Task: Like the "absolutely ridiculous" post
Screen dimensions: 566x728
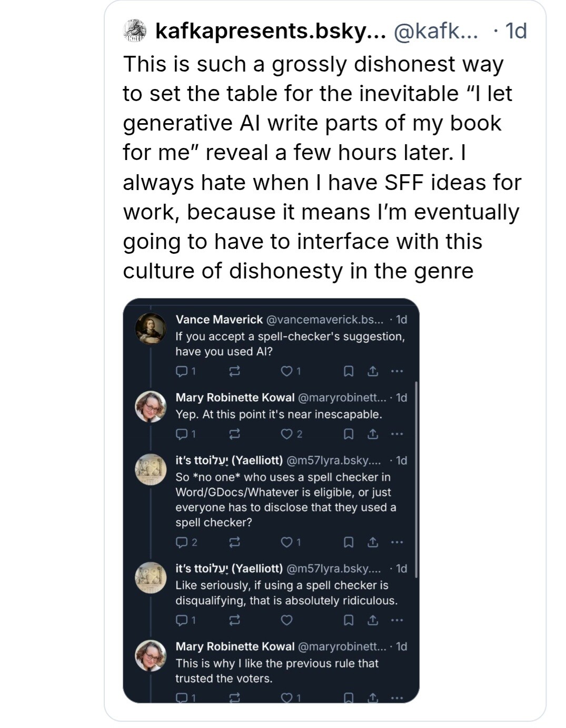Action: (286, 621)
